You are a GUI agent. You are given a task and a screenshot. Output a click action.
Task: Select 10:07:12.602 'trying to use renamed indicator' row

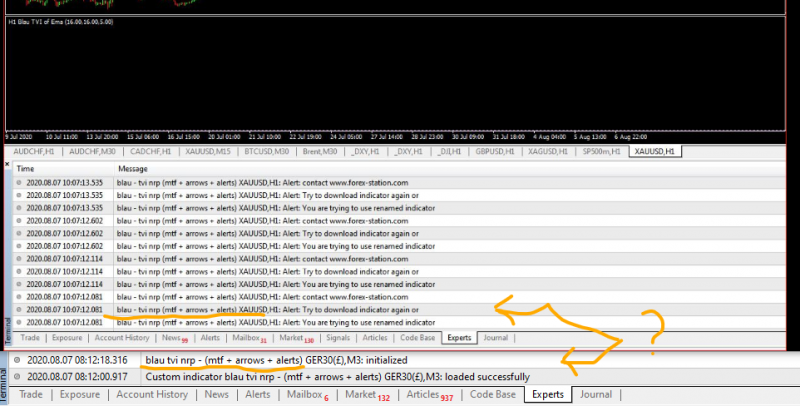399,246
